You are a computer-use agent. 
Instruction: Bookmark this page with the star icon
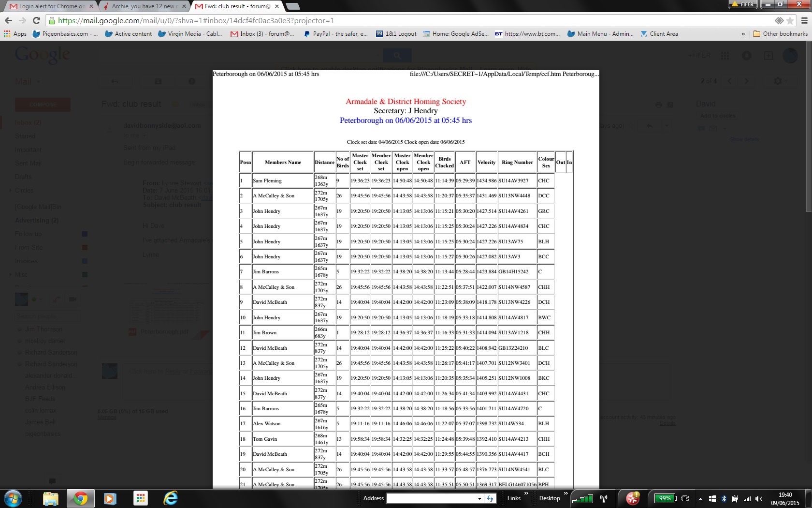click(x=790, y=20)
